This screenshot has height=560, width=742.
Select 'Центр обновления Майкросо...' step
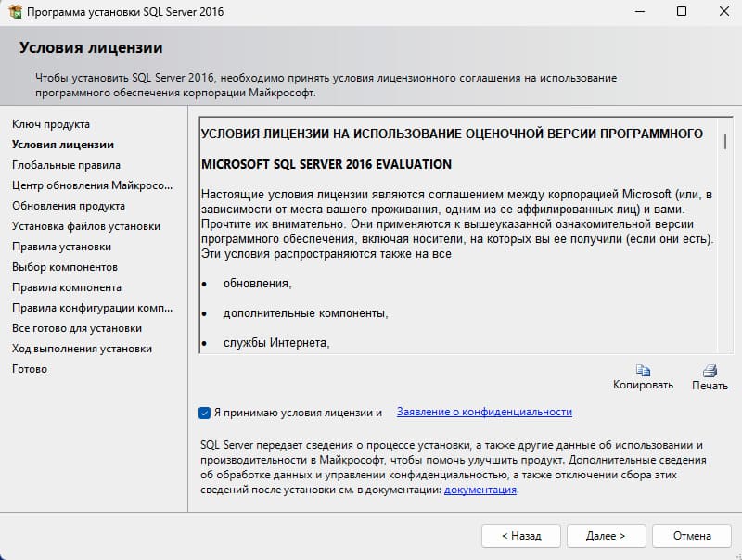pos(92,185)
